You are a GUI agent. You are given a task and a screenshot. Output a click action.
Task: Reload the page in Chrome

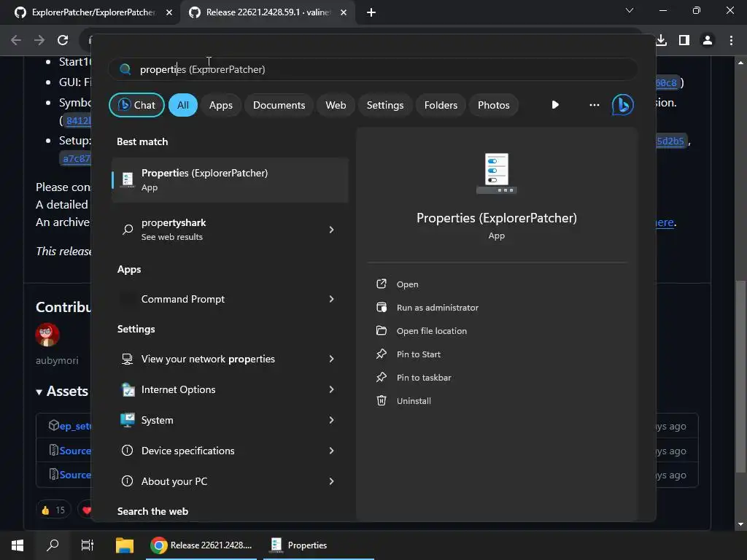point(63,41)
